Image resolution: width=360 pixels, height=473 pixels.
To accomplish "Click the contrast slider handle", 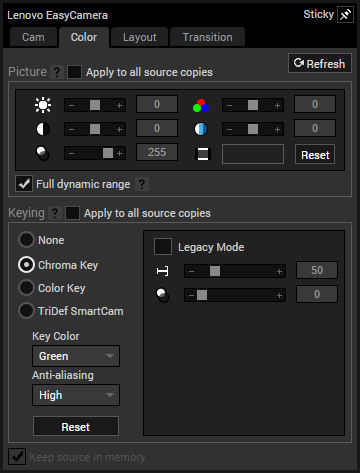I will [95, 129].
